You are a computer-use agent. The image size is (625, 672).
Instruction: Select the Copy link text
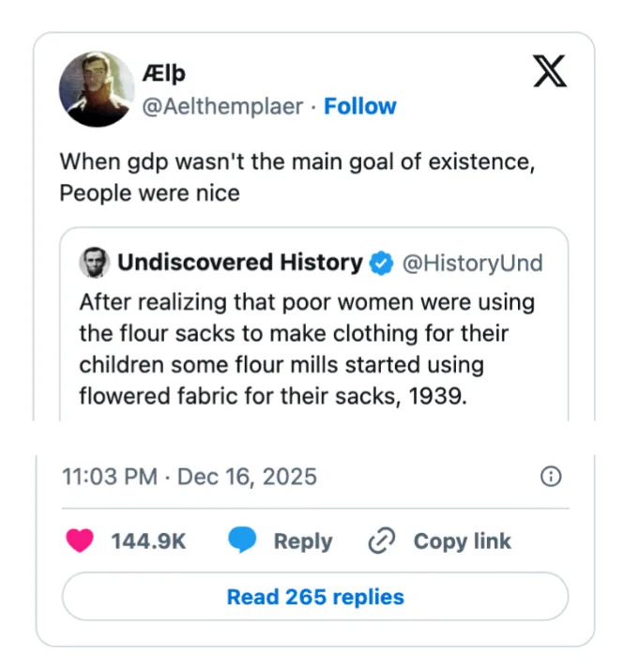(462, 541)
